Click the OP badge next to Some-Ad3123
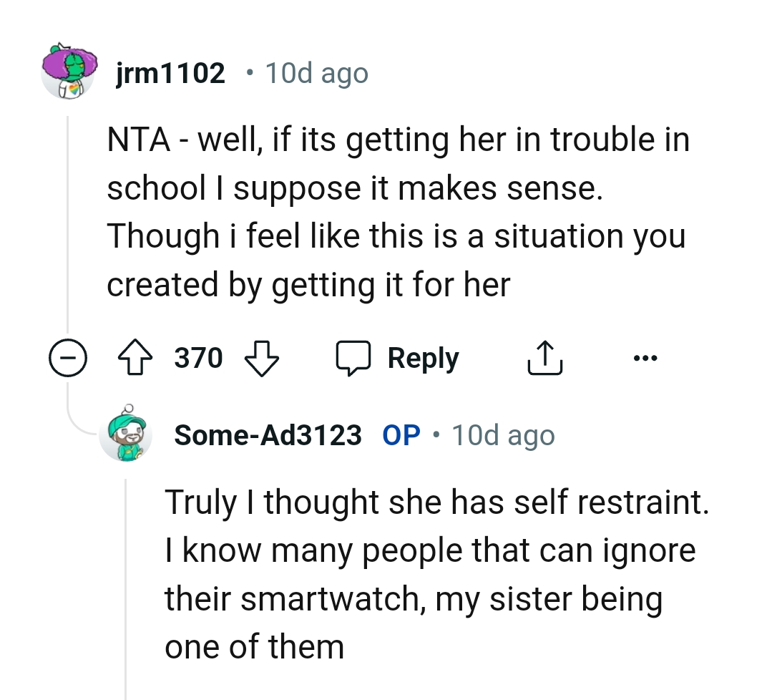Viewport: 772px width, 700px height. 403,435
